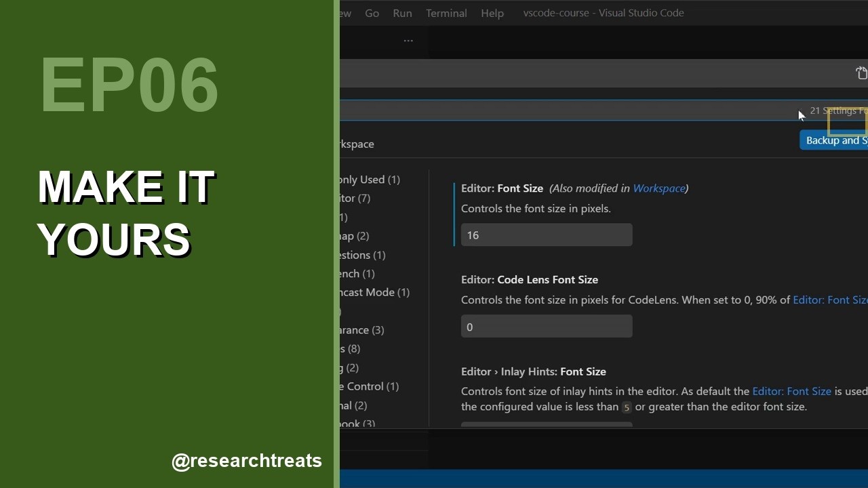The width and height of the screenshot is (868, 488).
Task: Click the Editor: Font Size input showing 16
Action: pyautogui.click(x=547, y=235)
